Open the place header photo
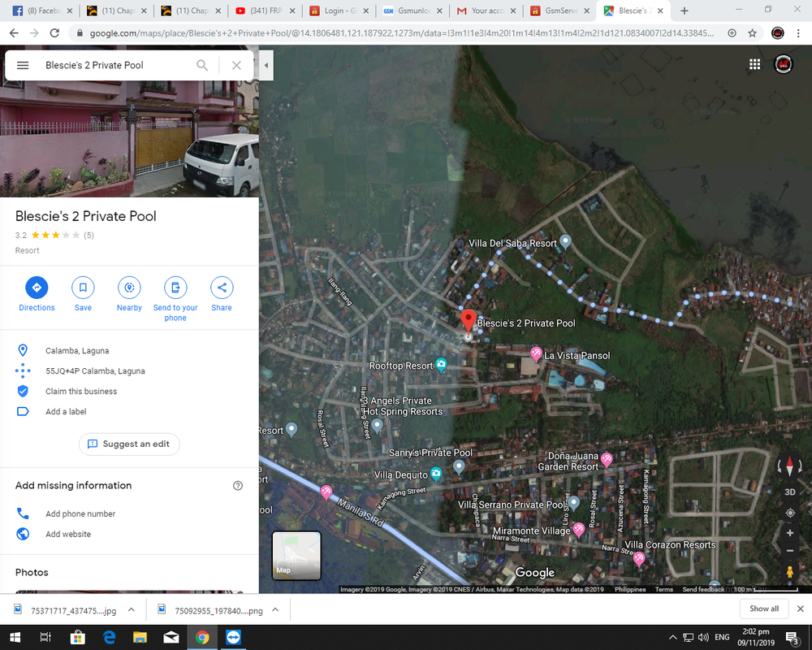The width and height of the screenshot is (812, 650). click(129, 139)
